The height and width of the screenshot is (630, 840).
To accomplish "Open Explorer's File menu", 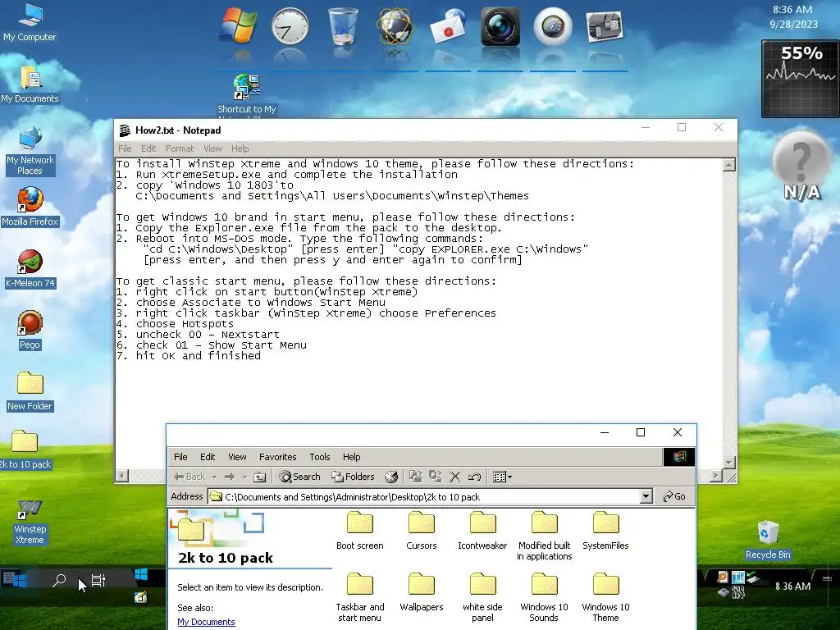I will (x=180, y=457).
